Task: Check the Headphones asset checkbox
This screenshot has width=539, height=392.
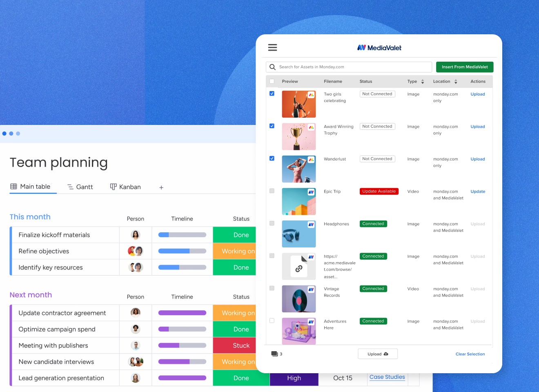Action: tap(272, 223)
